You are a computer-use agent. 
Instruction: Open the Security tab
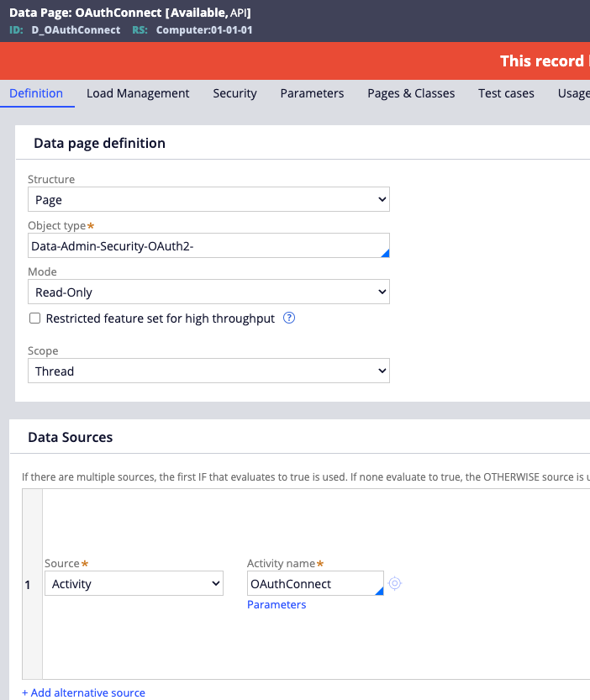pyautogui.click(x=234, y=93)
